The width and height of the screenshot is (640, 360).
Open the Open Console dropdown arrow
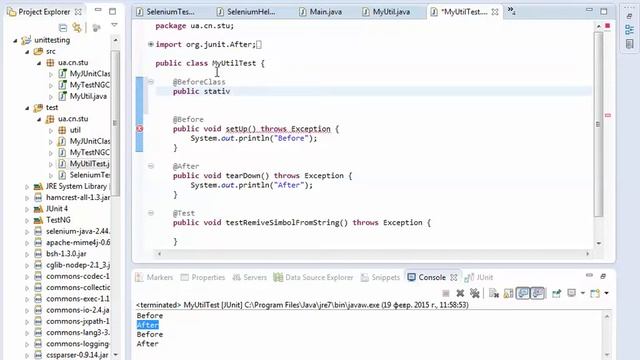pyautogui.click(x=607, y=293)
